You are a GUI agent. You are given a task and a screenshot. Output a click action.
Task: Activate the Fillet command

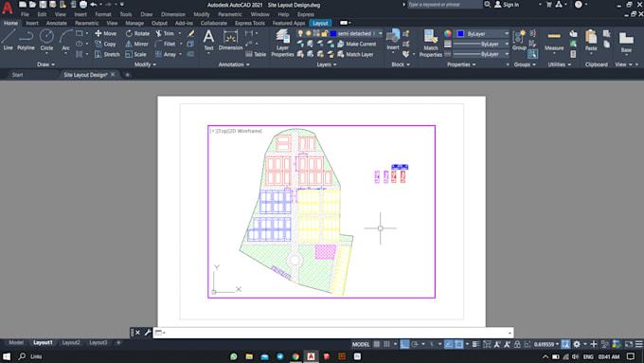pos(165,44)
